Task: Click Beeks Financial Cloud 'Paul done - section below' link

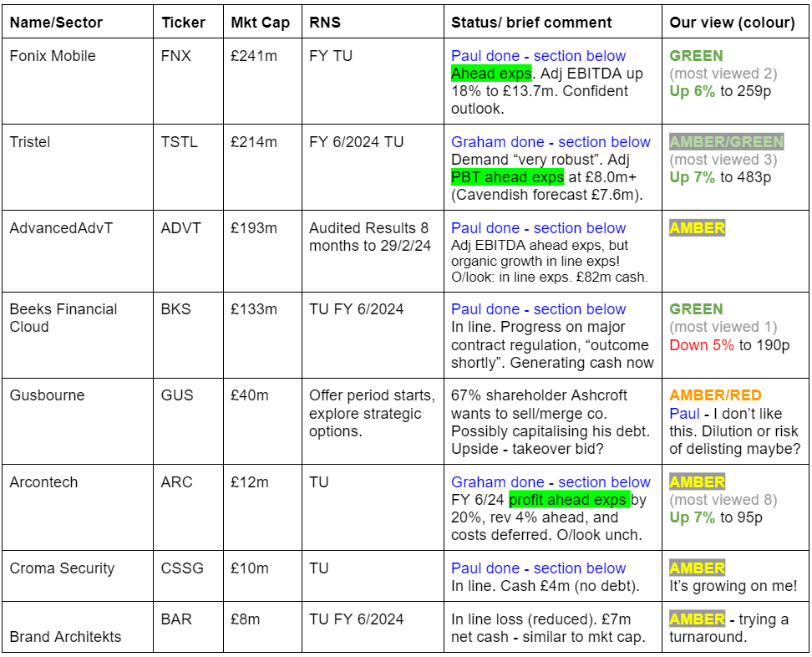Action: (538, 309)
